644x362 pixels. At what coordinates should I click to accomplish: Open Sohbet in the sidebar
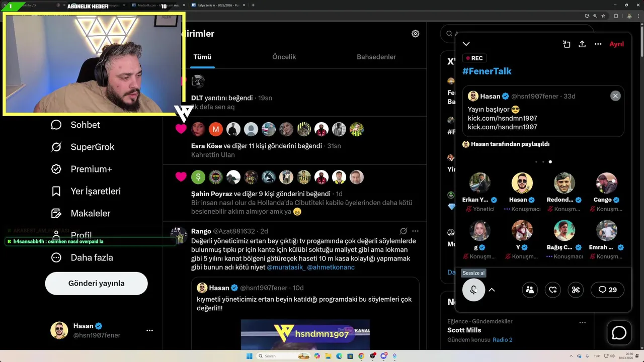pos(75,125)
